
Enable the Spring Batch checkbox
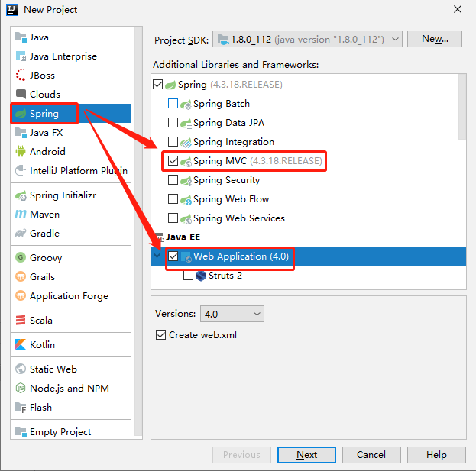tap(173, 103)
